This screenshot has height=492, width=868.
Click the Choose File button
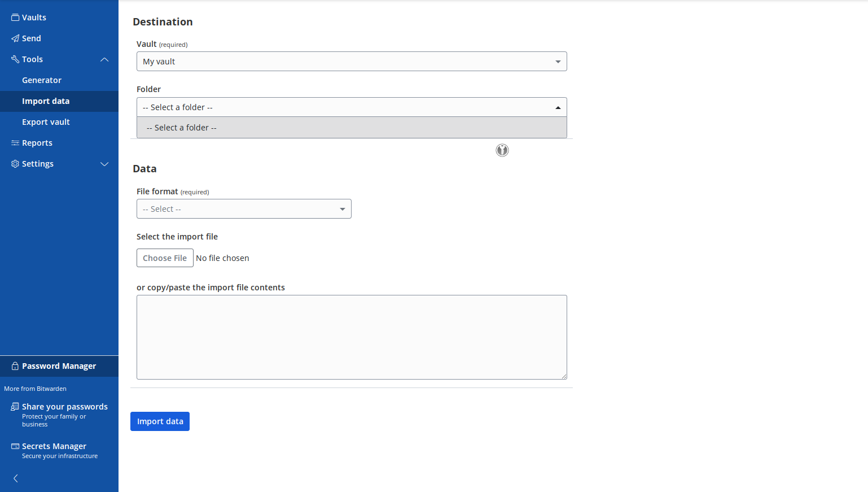click(165, 258)
